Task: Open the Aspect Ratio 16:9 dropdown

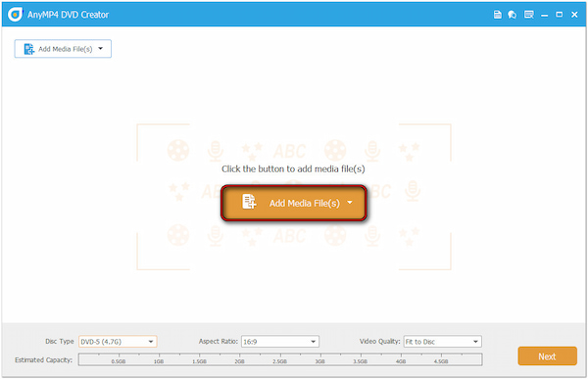Action: click(x=280, y=342)
